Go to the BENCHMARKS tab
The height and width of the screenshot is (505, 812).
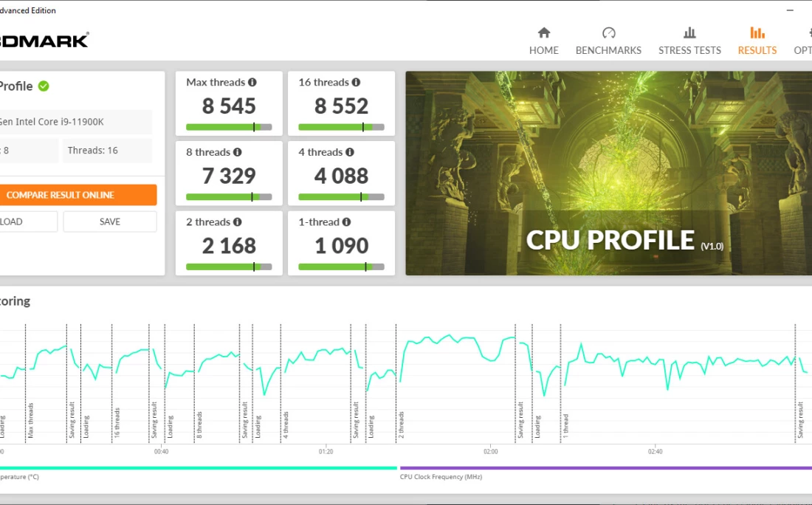coord(608,50)
